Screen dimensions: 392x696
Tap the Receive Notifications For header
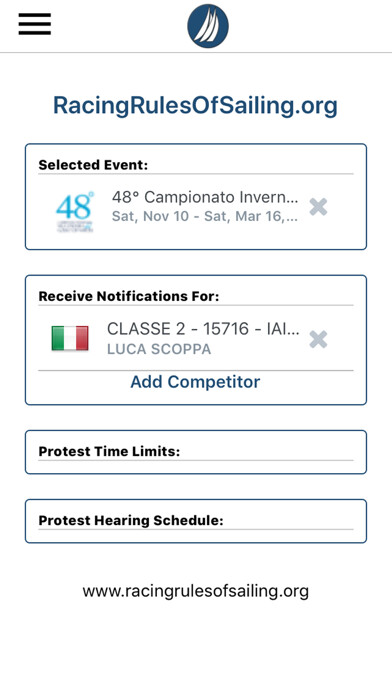click(129, 297)
